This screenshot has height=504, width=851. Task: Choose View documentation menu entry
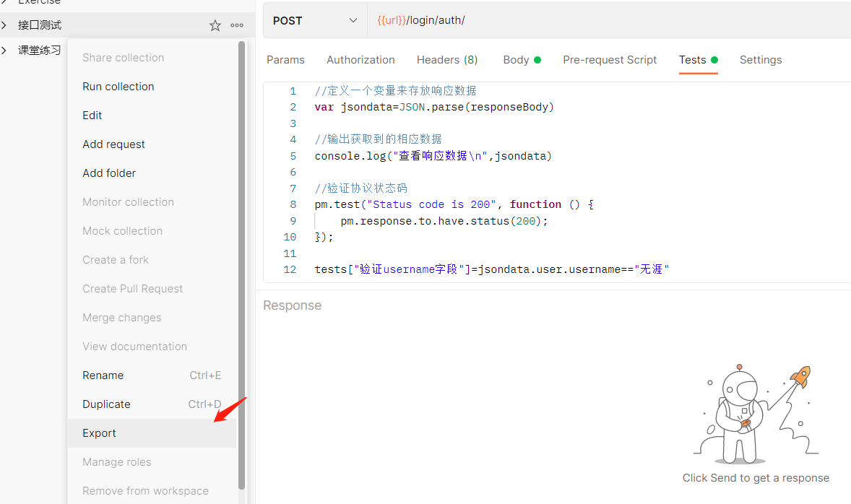152,346
